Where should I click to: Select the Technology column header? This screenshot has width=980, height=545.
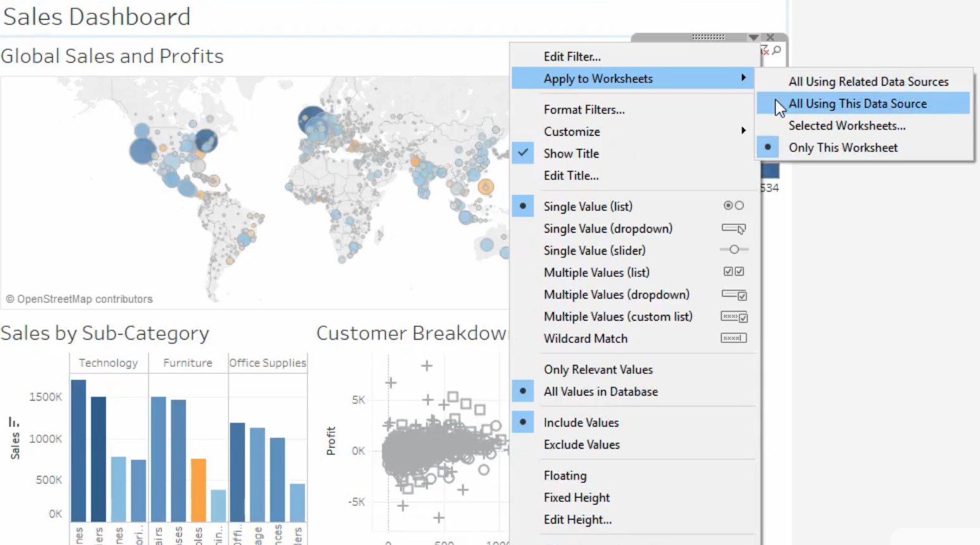108,363
